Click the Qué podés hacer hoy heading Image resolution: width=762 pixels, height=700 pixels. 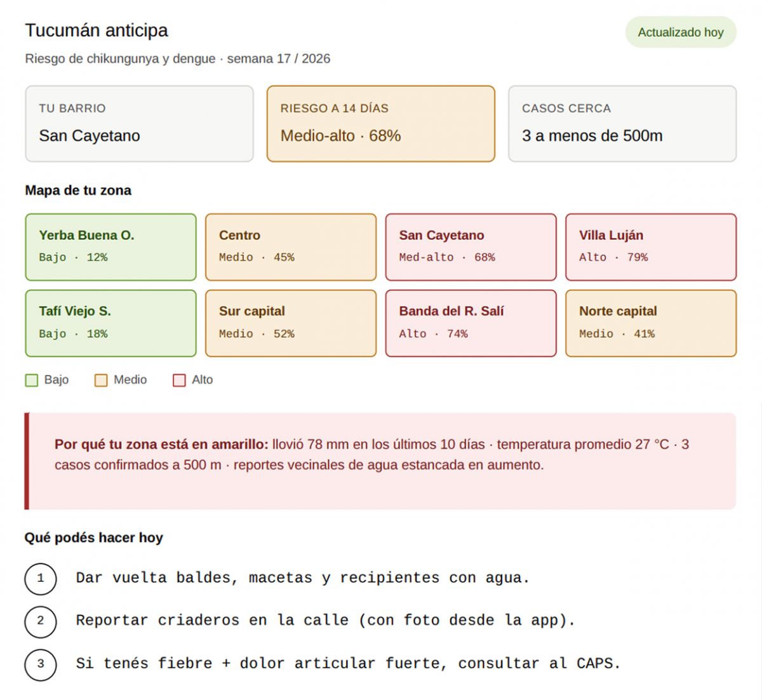click(94, 538)
